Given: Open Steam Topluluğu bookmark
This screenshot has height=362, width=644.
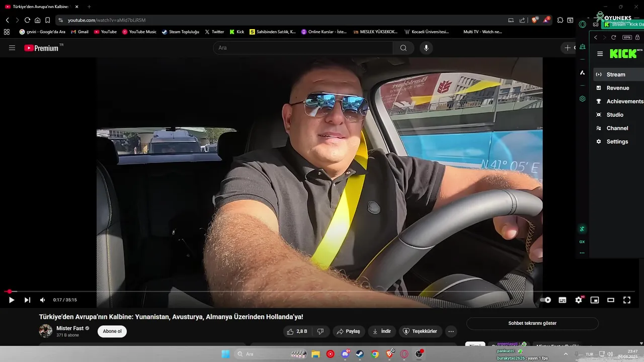Looking at the screenshot, I should coord(180,32).
